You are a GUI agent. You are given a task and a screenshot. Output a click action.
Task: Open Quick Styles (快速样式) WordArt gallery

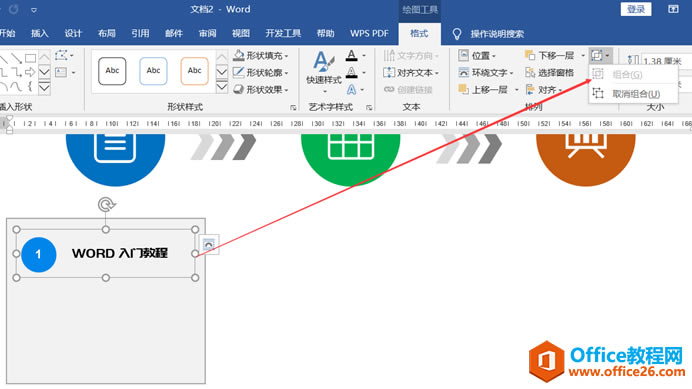[x=324, y=72]
